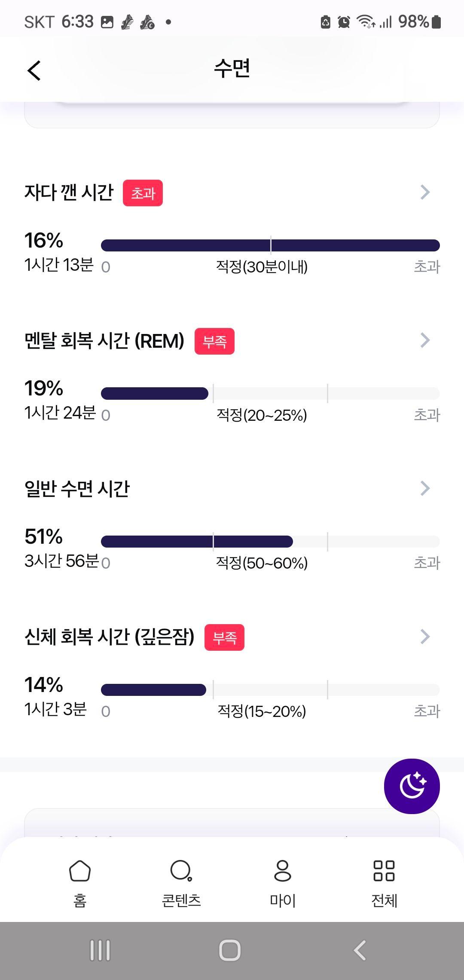The height and width of the screenshot is (980, 464).
Task: Tap the REM 19% progress bar
Action: (270, 393)
